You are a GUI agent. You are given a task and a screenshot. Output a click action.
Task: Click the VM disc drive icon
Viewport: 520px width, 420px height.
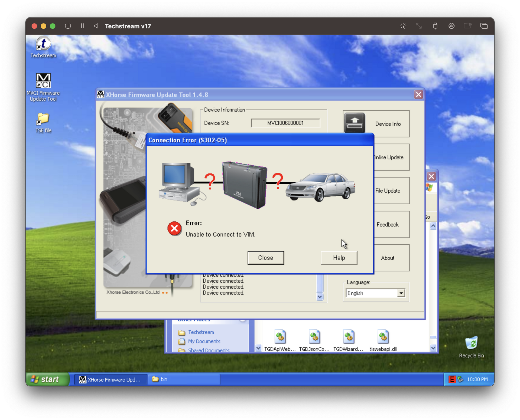451,26
